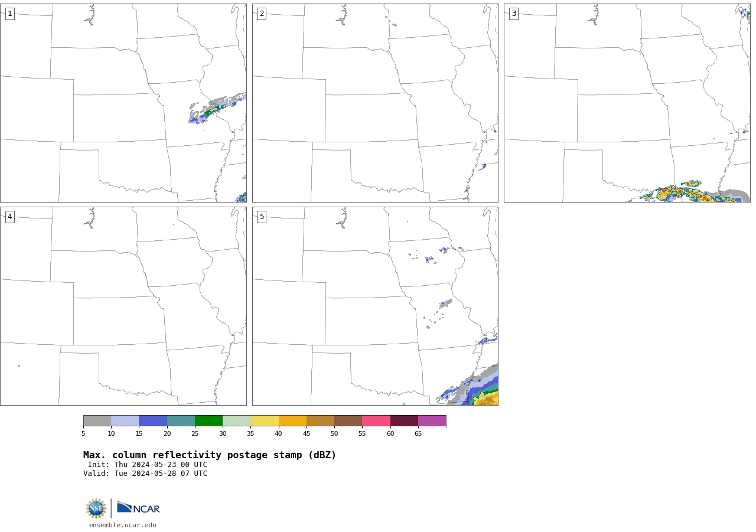Select the blue 15-20 dBZ swatch
This screenshot has width=756, height=532.
pyautogui.click(x=153, y=421)
